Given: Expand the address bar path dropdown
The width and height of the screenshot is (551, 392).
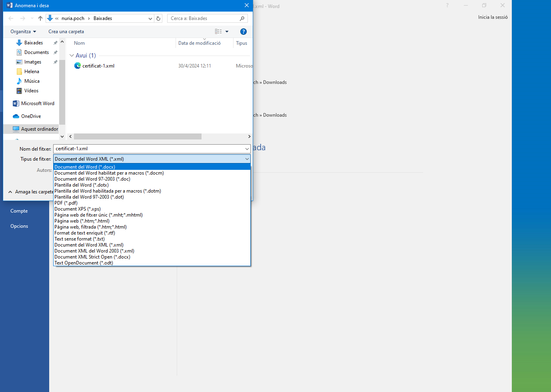Looking at the screenshot, I should point(150,18).
